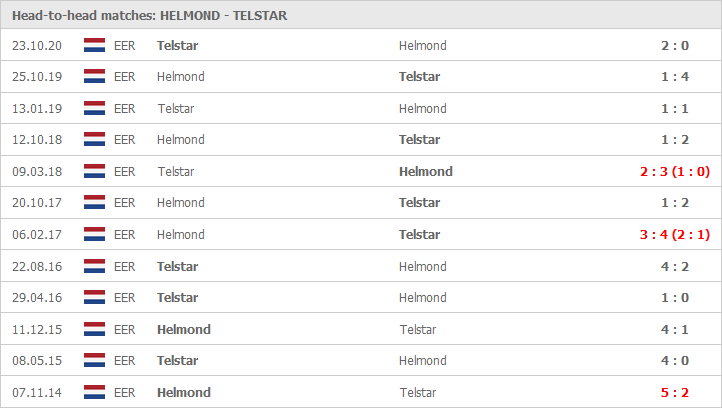The height and width of the screenshot is (408, 722).
Task: Click the Head-to-head matches header
Action: coord(150,16)
